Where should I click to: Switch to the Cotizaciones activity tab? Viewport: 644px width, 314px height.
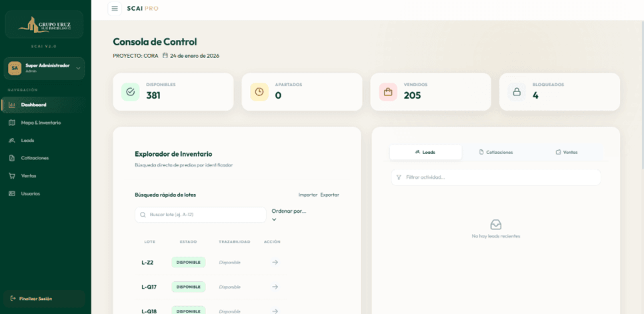(496, 152)
